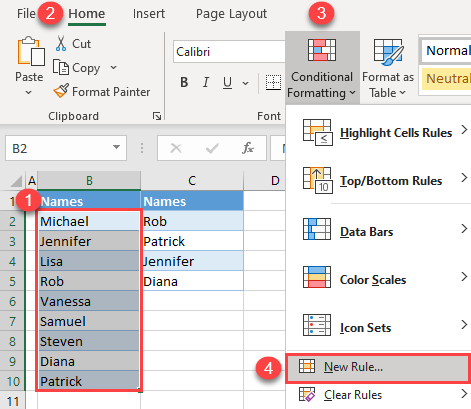This screenshot has height=409, width=471.
Task: Click the Cut scissors icon
Action: coord(61,43)
